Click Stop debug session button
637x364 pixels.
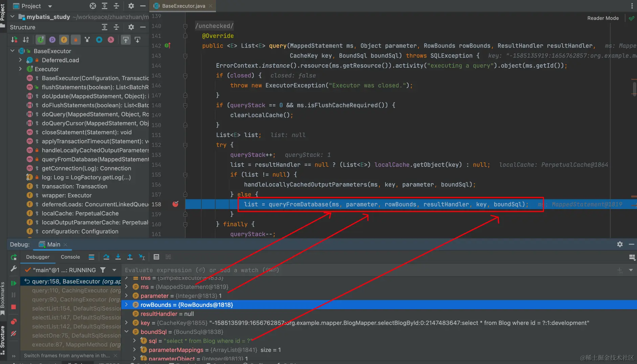pos(14,307)
